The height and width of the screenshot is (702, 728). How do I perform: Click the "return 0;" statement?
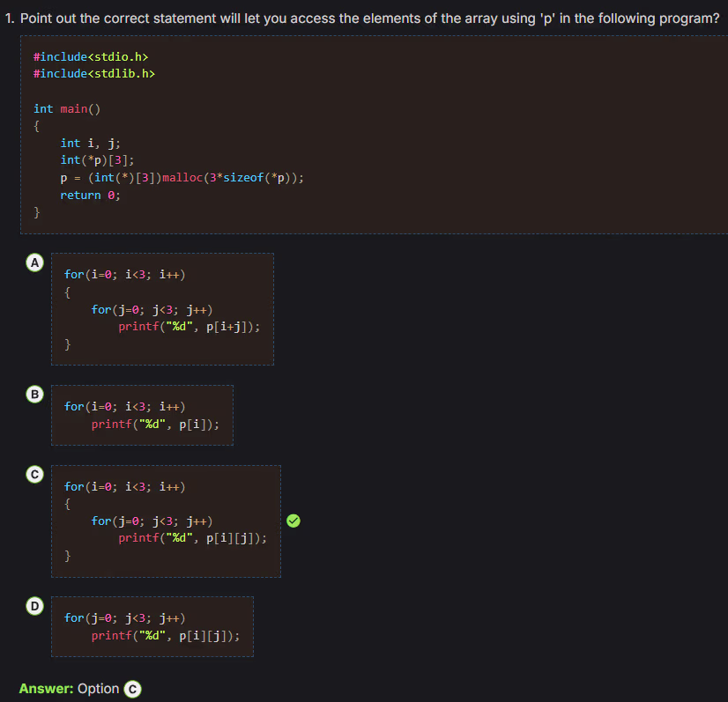(x=90, y=195)
